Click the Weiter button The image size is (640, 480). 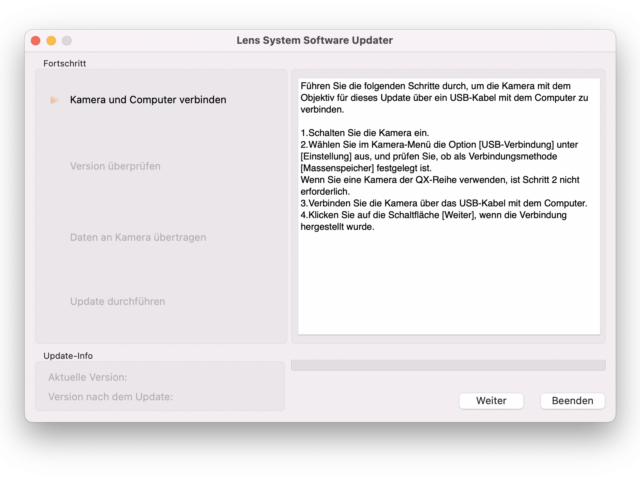tap(491, 400)
